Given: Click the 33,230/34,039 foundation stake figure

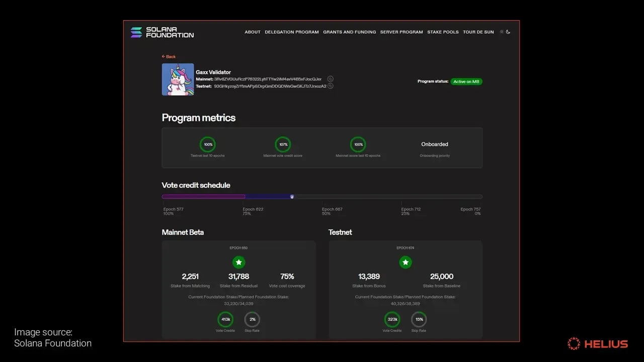Looking at the screenshot, I should point(238,304).
